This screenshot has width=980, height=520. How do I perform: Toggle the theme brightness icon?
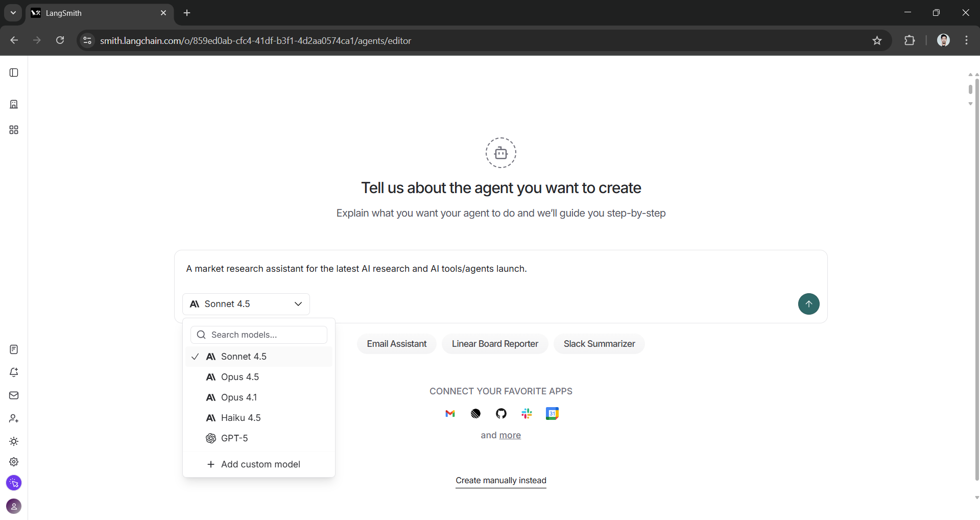point(14,441)
